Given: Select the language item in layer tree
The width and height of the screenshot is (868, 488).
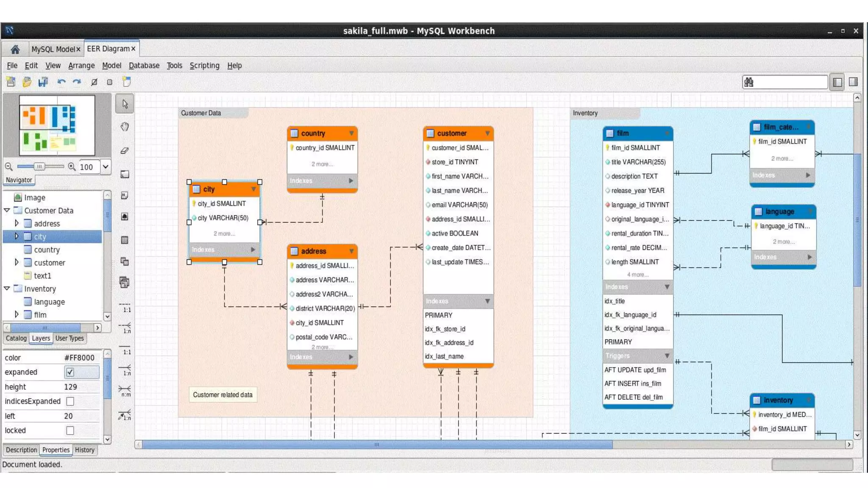Looking at the screenshot, I should [49, 302].
